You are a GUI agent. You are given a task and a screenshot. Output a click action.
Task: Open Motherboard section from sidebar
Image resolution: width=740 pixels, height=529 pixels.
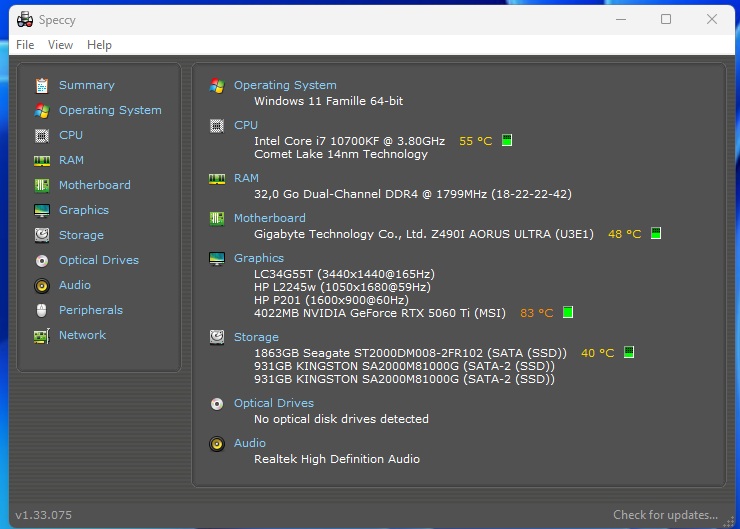(95, 185)
